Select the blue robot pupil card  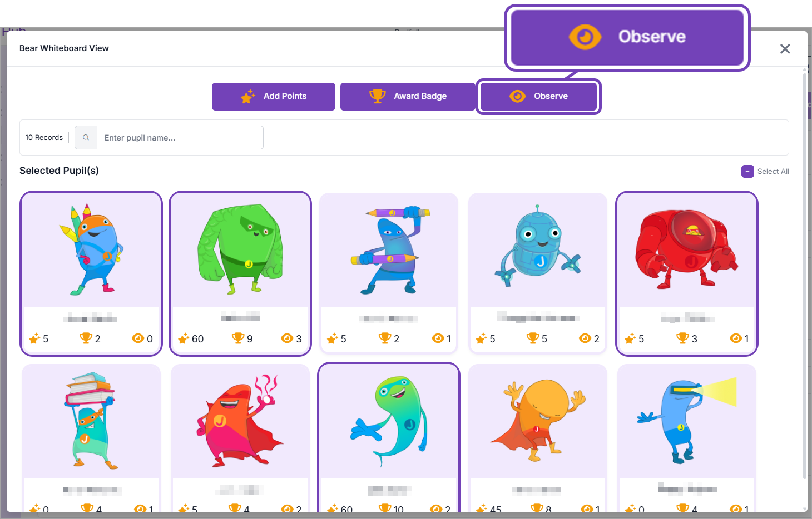point(538,273)
